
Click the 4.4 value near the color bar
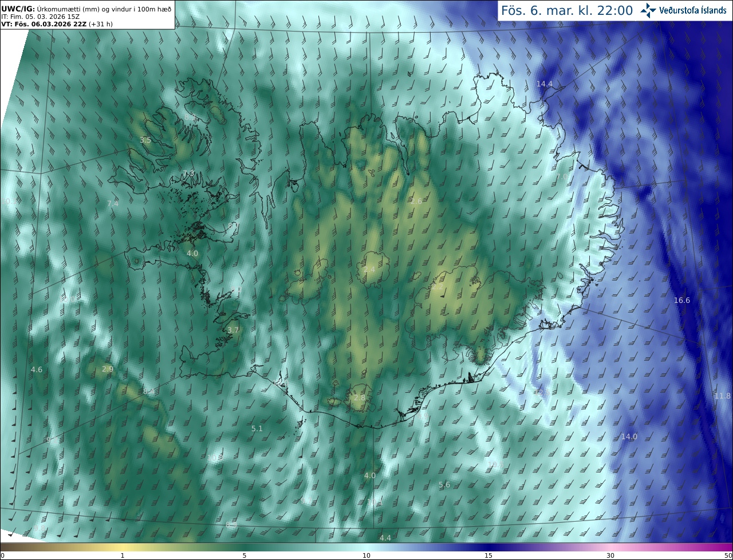pyautogui.click(x=385, y=538)
